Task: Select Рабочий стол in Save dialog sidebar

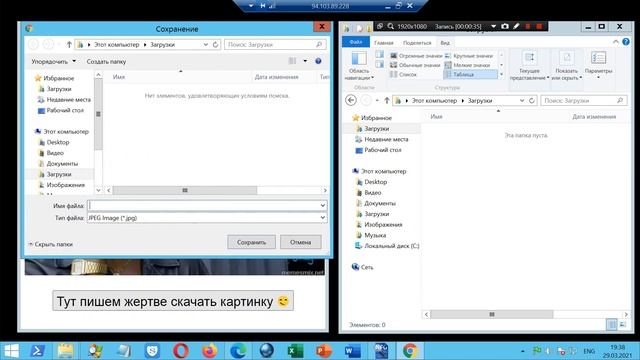Action: coord(60,110)
